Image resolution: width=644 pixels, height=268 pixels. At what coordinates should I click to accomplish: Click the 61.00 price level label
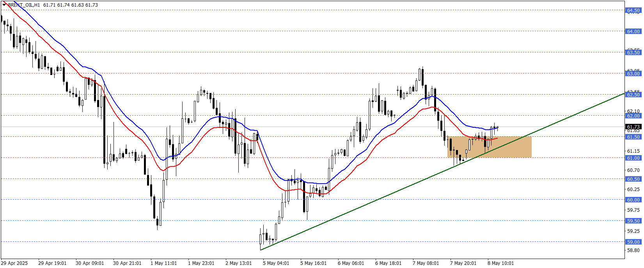coord(633,158)
